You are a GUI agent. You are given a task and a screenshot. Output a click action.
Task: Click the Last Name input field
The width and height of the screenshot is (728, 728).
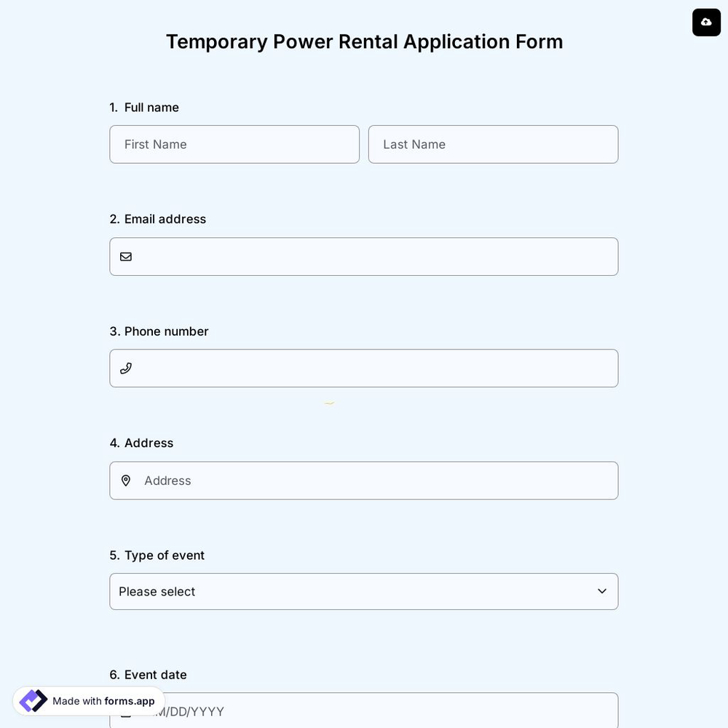494,143
